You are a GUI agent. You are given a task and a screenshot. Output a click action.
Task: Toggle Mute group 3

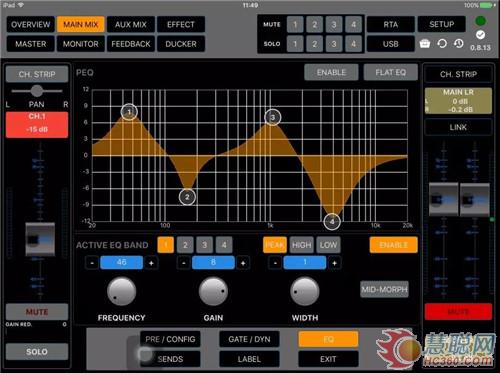pos(334,24)
